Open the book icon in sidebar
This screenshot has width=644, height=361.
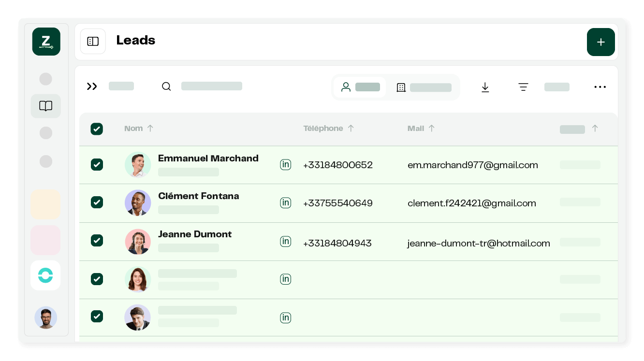tap(46, 106)
